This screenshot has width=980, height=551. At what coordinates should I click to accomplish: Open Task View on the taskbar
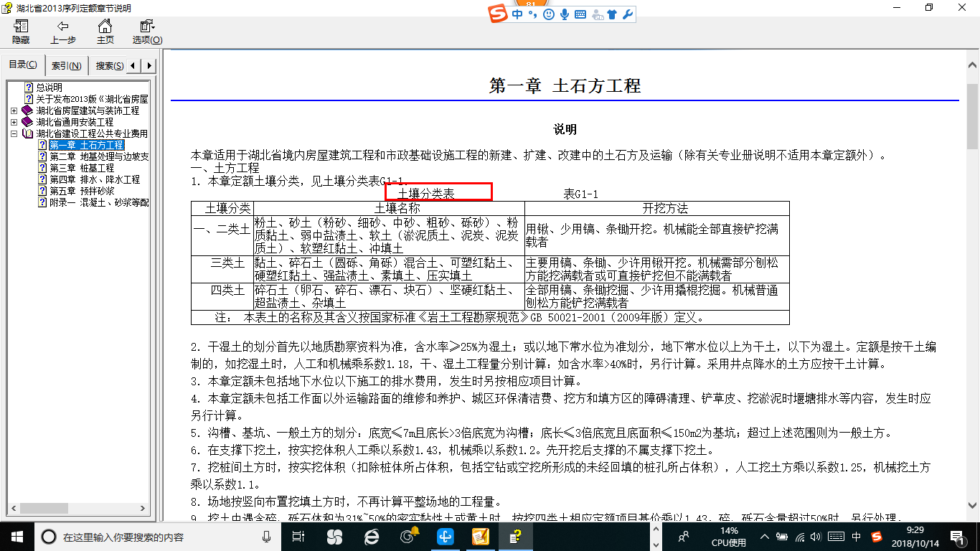click(x=298, y=536)
